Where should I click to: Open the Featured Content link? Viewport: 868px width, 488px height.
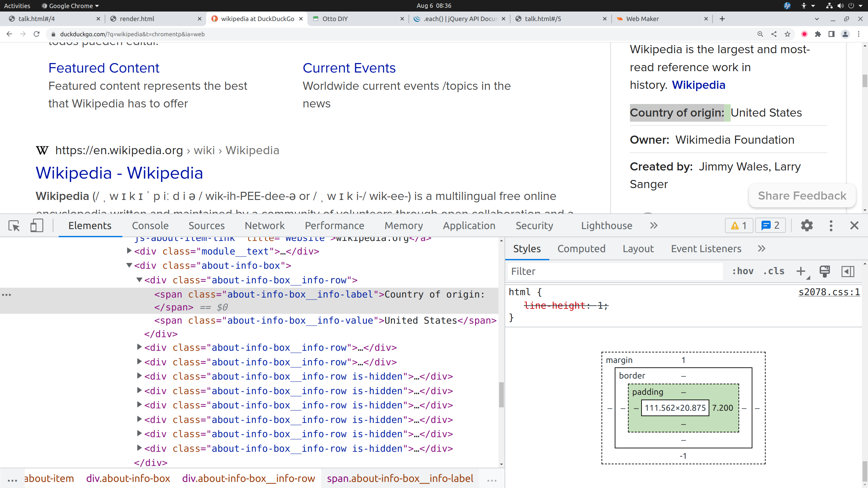(x=104, y=68)
